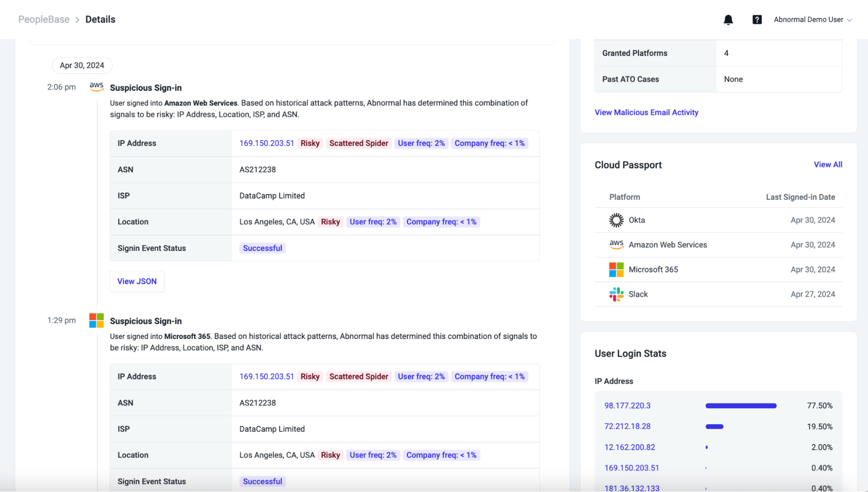The height and width of the screenshot is (492, 868).
Task: Click User freq: 2% on AWS event IP row
Action: click(x=421, y=143)
